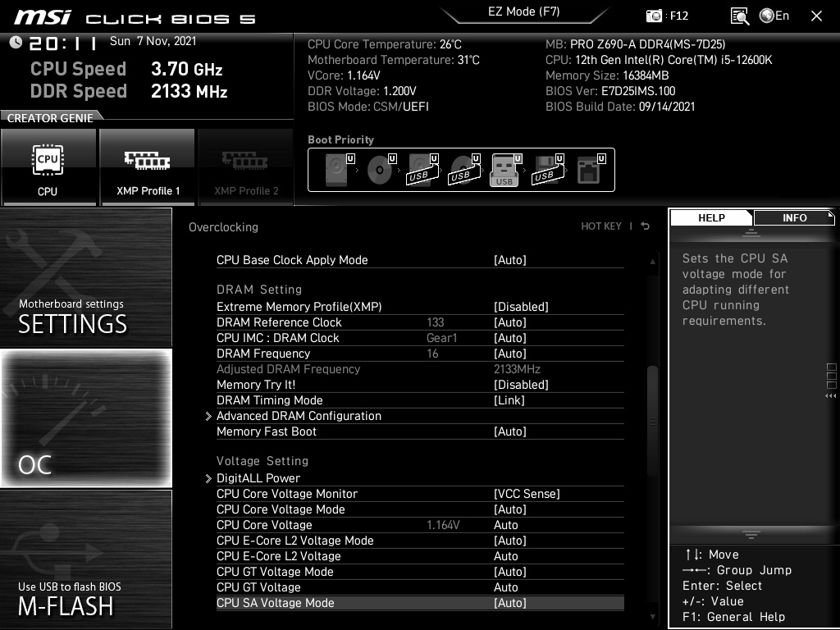Click the Voltage Setting heading
The height and width of the screenshot is (630, 840).
(x=262, y=461)
